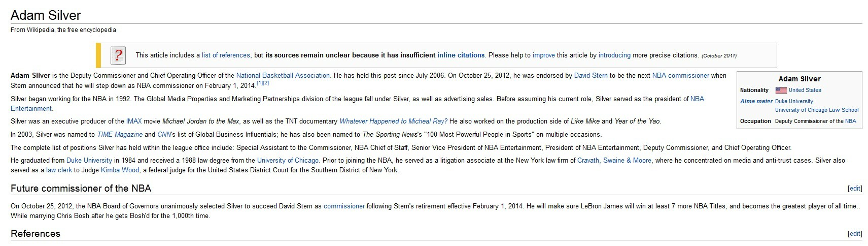Open the Duke University link in paragraph
The height and width of the screenshot is (246, 868).
tap(89, 161)
